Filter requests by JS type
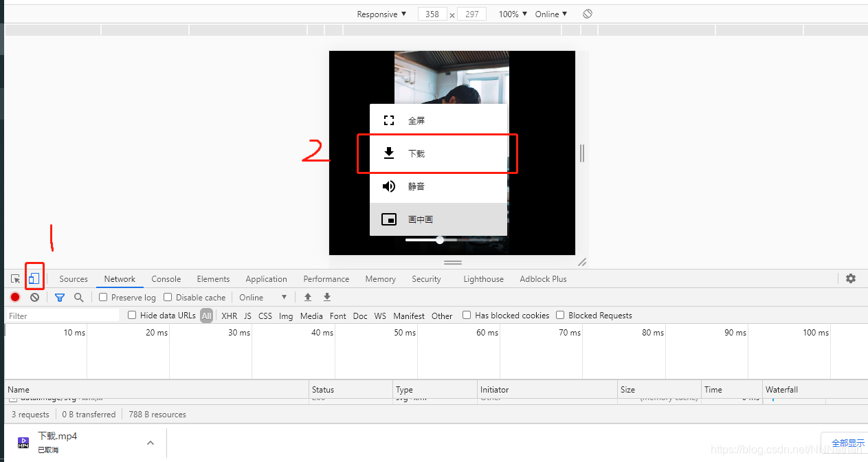 pyautogui.click(x=247, y=316)
